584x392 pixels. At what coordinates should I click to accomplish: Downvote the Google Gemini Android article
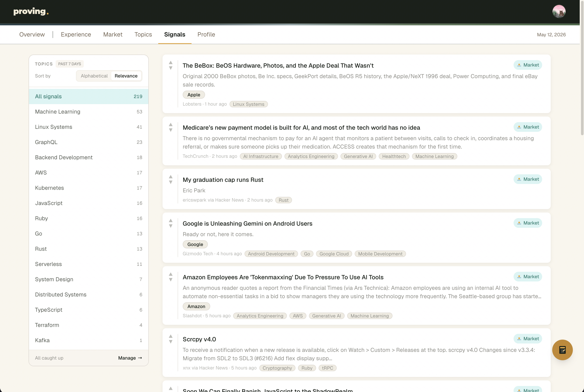171,226
